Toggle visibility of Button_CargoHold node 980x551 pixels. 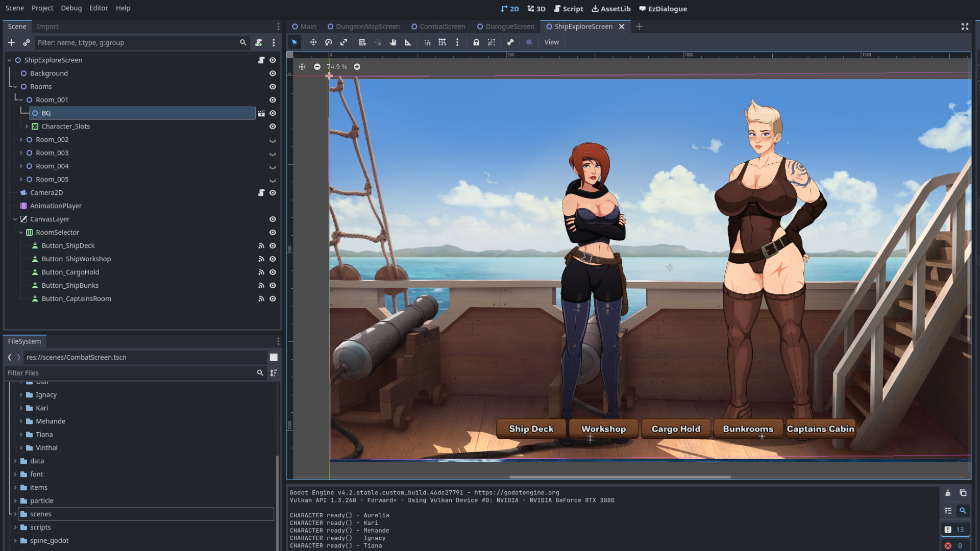click(273, 272)
